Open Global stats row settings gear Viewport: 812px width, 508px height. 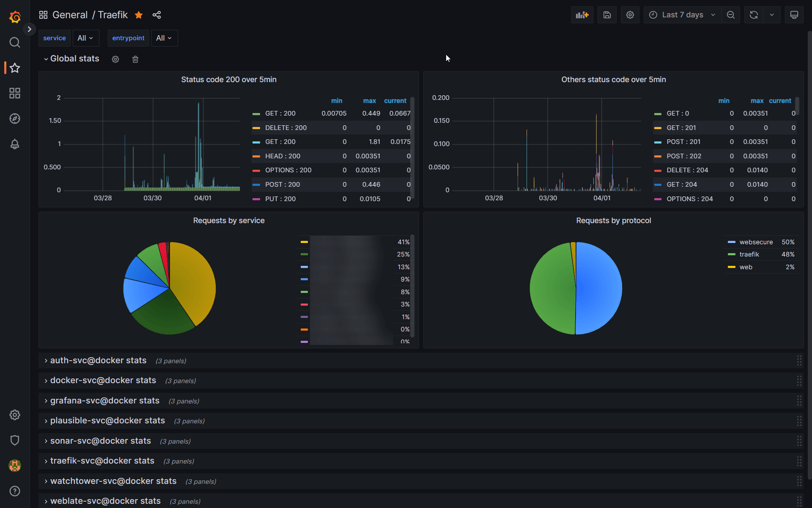(x=115, y=59)
